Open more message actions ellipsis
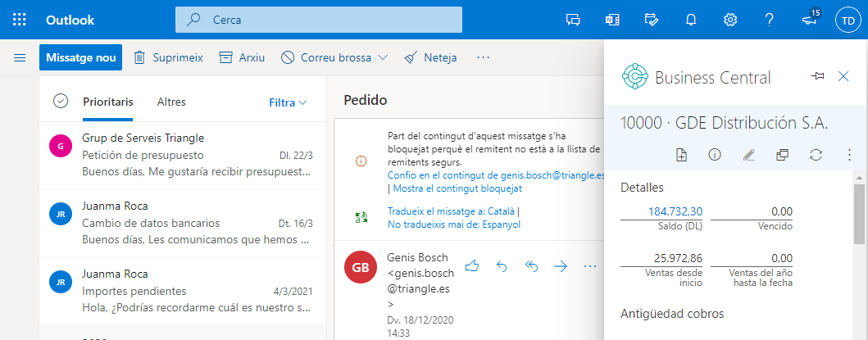Viewport: 868px width, 340px height. coord(590,266)
